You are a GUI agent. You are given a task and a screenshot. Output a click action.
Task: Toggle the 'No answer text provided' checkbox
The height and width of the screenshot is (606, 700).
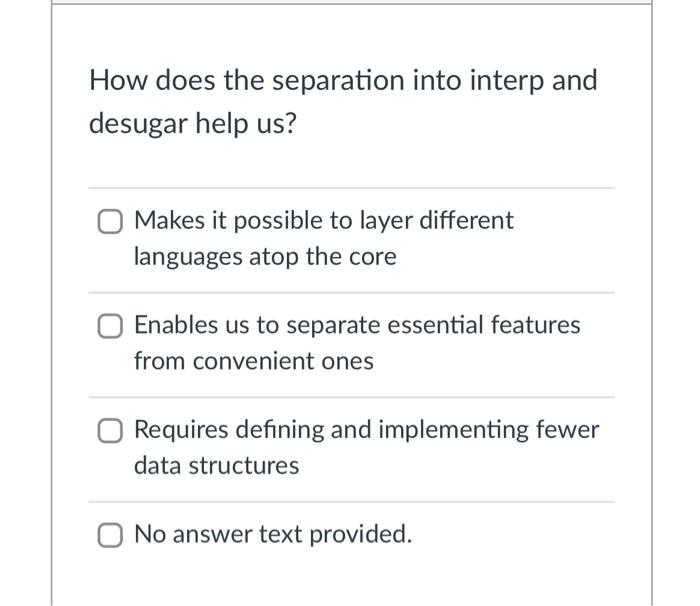111,535
